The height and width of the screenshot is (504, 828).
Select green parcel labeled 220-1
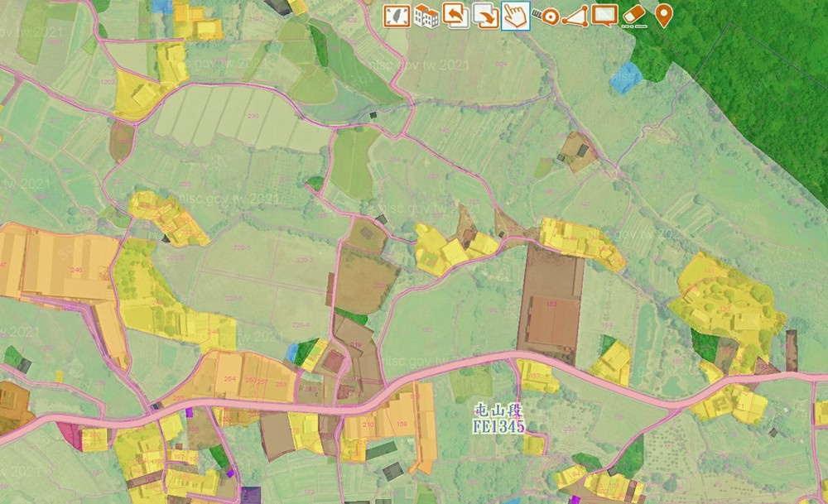(243, 247)
